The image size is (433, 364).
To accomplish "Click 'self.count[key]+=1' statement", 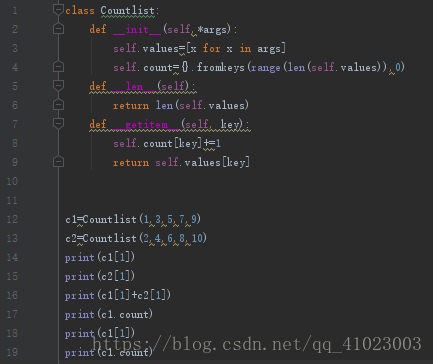I will click(167, 143).
